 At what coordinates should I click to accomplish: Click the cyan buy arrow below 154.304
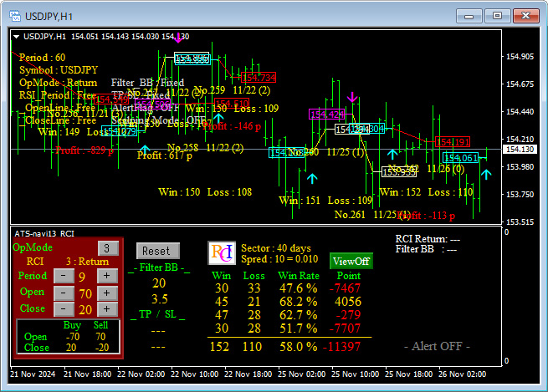coord(392,154)
